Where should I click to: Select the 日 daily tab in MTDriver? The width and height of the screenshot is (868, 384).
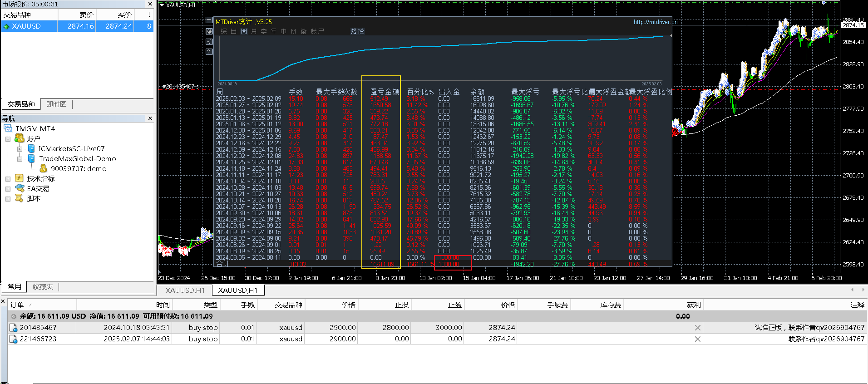click(233, 31)
